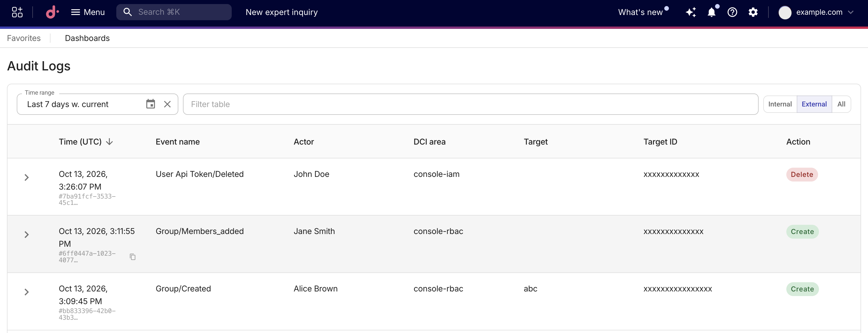
Task: Open the hamburger Menu
Action: tap(88, 12)
